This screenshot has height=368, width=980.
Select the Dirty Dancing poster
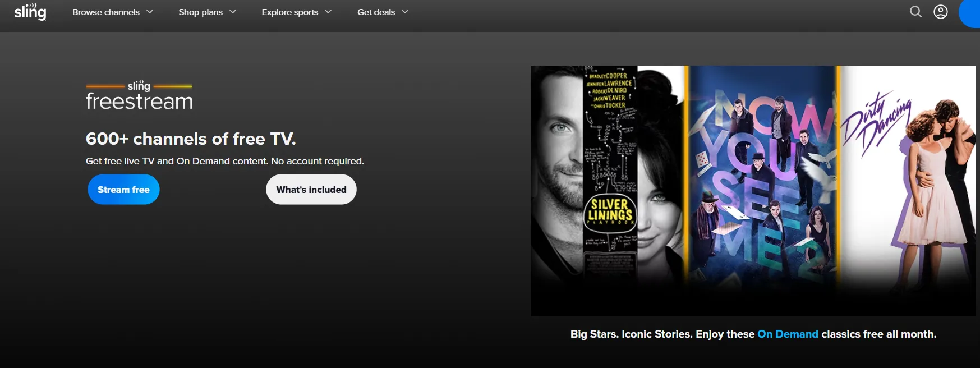908,174
